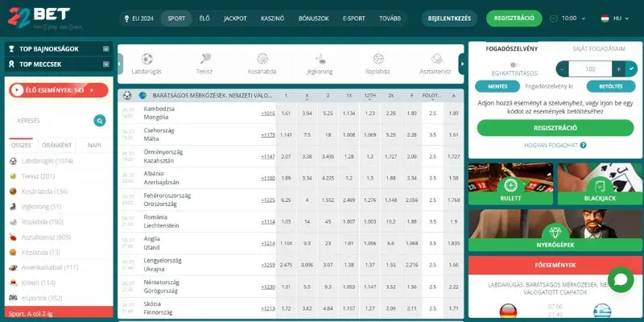Screen dimensions: 644x322
Task: Click the Greece flag in Főesemények
Action: [x=602, y=312]
